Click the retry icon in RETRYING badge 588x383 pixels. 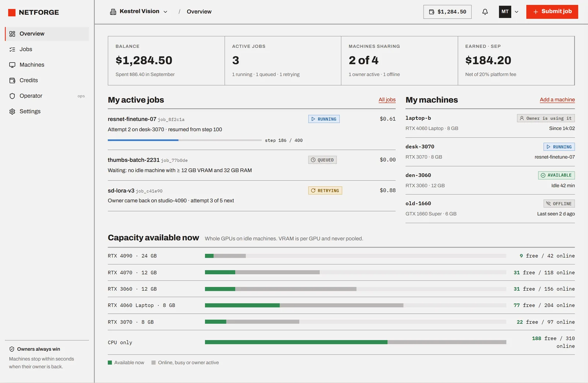tap(313, 191)
